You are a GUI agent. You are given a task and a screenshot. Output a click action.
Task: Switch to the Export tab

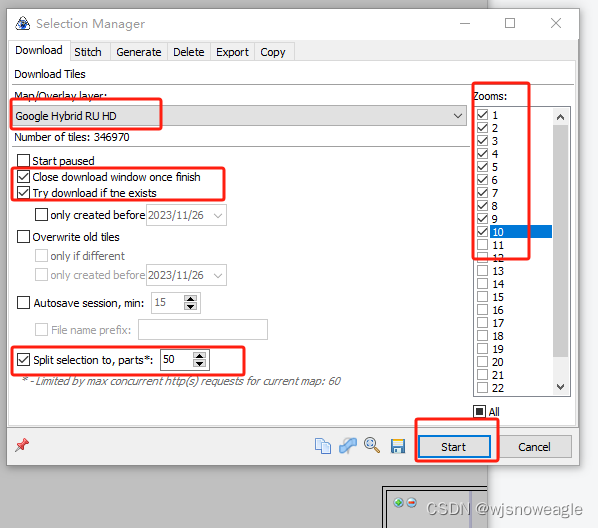point(232,52)
